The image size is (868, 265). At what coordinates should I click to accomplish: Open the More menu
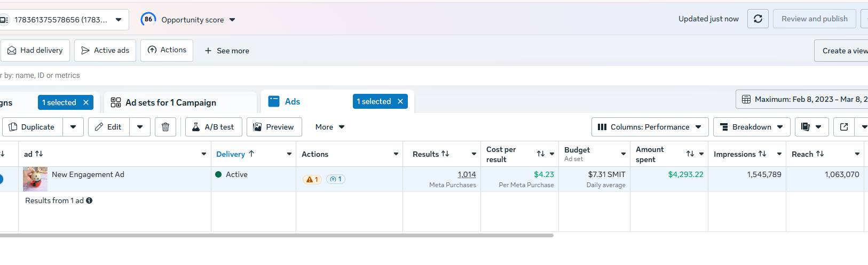coord(329,127)
